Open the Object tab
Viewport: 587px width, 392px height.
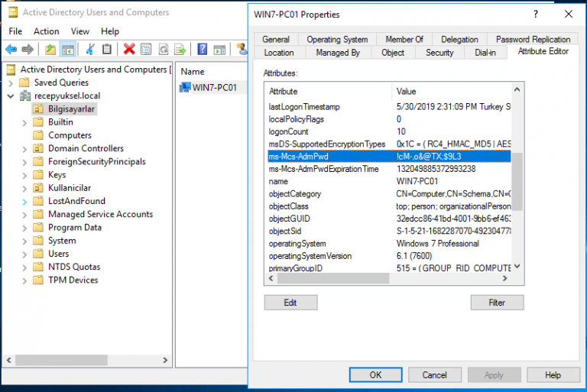tap(393, 53)
